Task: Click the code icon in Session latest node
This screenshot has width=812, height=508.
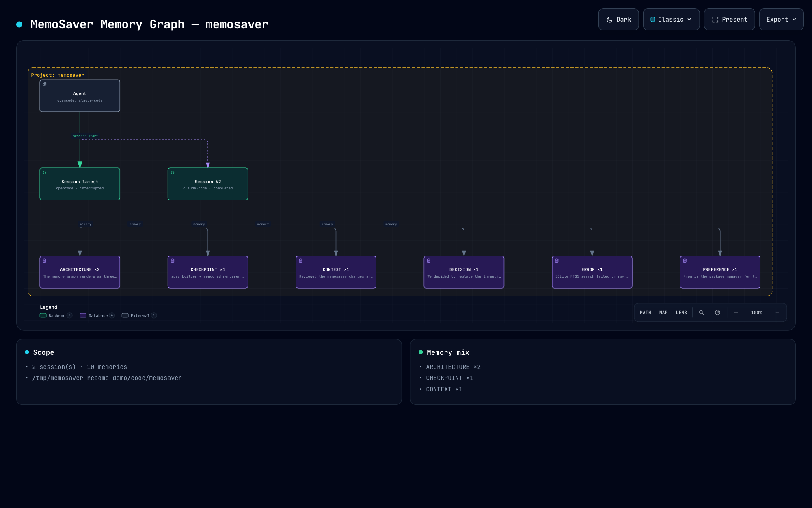Action: (x=45, y=173)
